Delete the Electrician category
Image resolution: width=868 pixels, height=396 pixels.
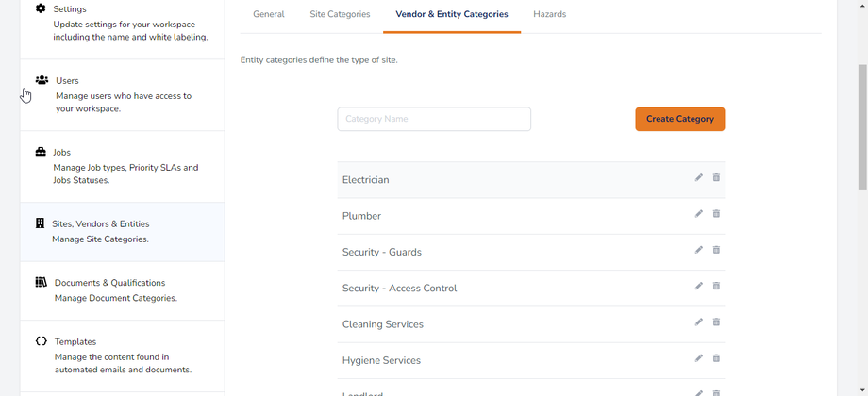tap(716, 177)
